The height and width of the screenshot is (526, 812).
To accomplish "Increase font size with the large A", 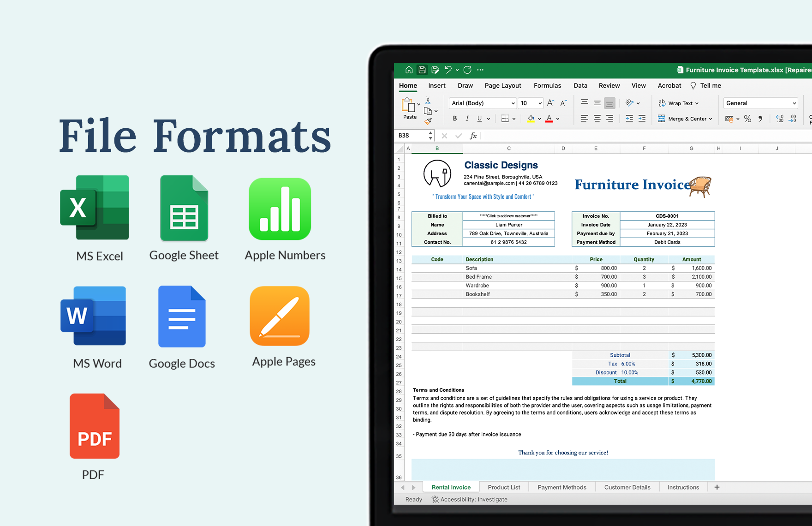I will (x=550, y=103).
